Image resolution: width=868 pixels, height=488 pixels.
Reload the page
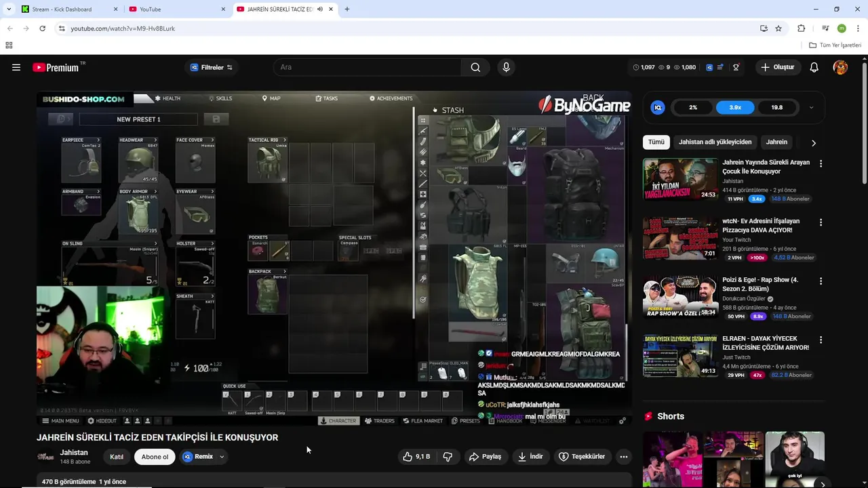click(x=42, y=28)
